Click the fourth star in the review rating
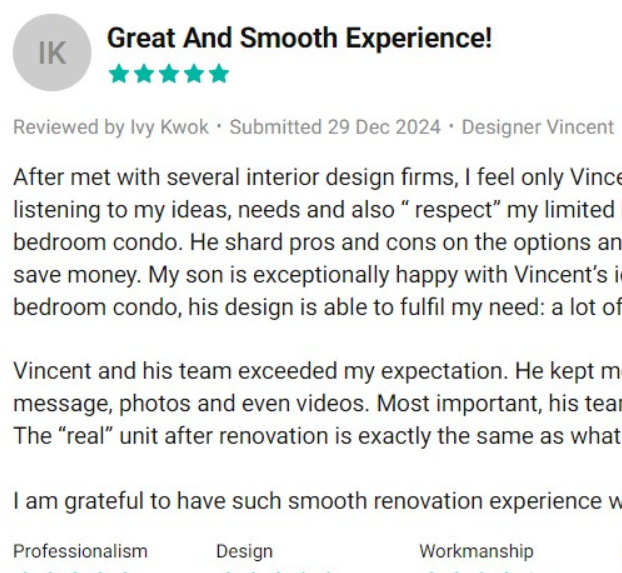The width and height of the screenshot is (622, 573). pyautogui.click(x=194, y=74)
